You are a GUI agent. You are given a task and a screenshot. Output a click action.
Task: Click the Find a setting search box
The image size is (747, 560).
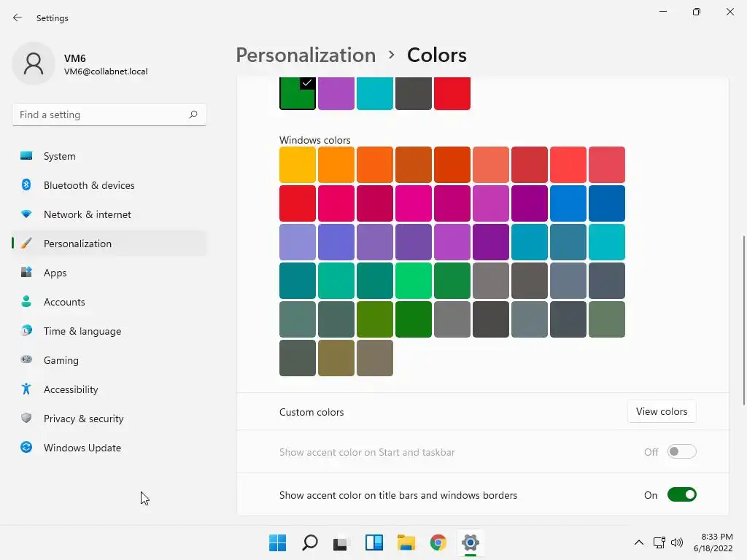[101, 114]
